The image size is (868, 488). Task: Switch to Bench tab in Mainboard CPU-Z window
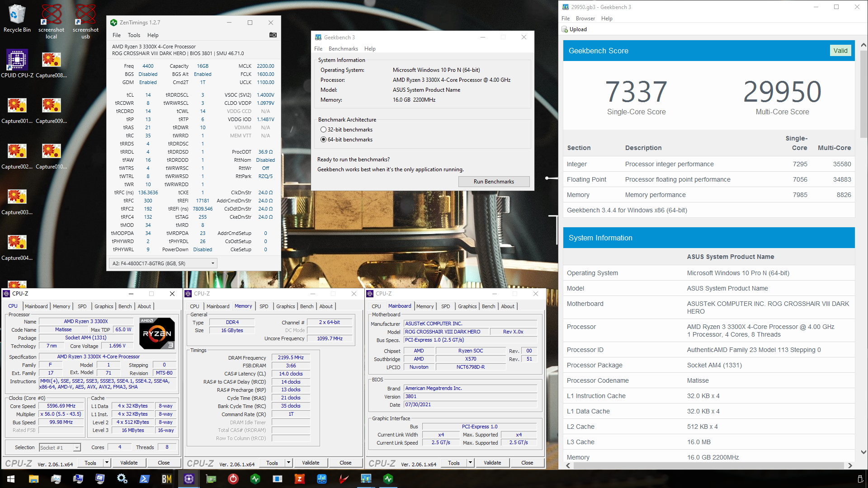488,306
